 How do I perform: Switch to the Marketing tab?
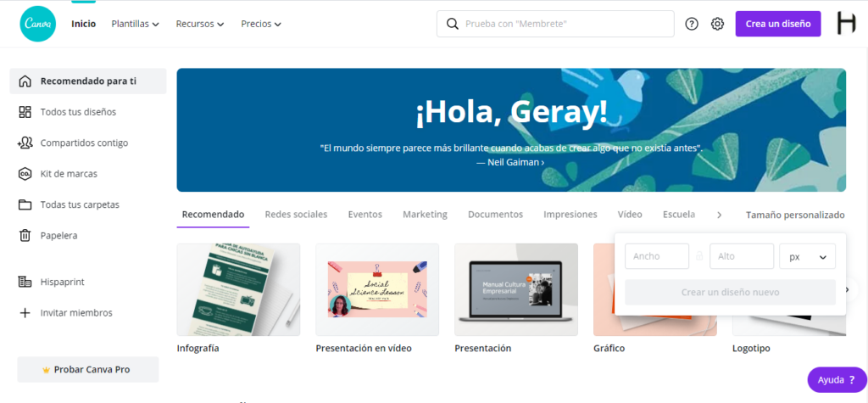pos(426,215)
